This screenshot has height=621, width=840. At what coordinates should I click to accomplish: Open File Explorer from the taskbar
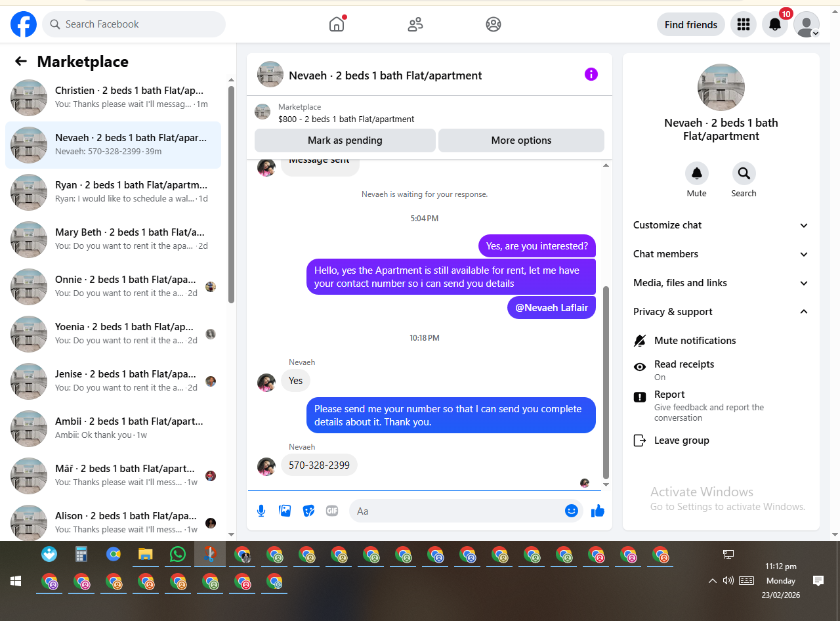pyautogui.click(x=146, y=555)
